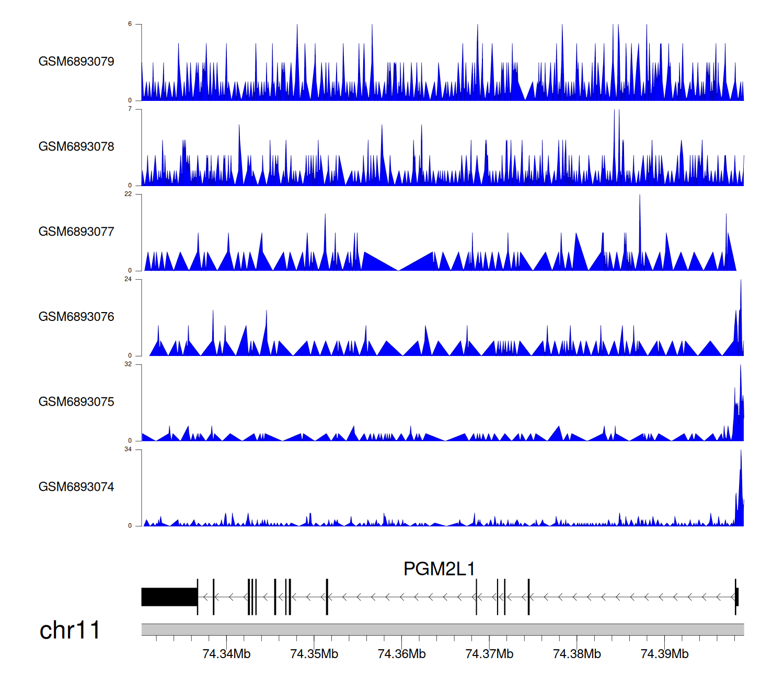
Task: Select the 74.34Mb axis position label
Action: click(226, 654)
